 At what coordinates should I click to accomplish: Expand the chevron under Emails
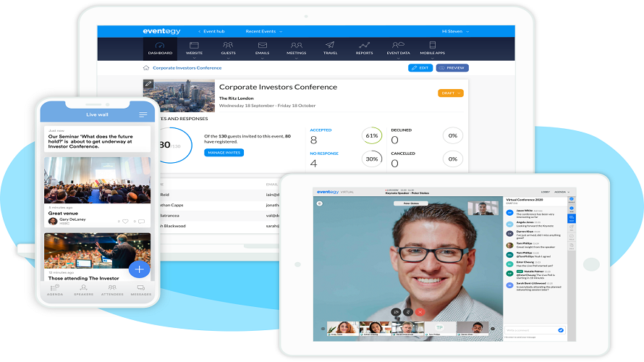[x=263, y=58]
